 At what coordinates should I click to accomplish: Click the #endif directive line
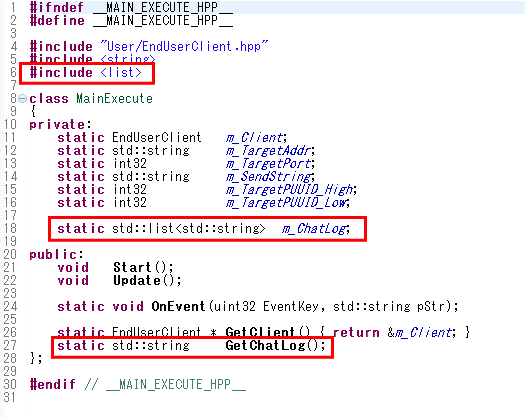[138, 384]
